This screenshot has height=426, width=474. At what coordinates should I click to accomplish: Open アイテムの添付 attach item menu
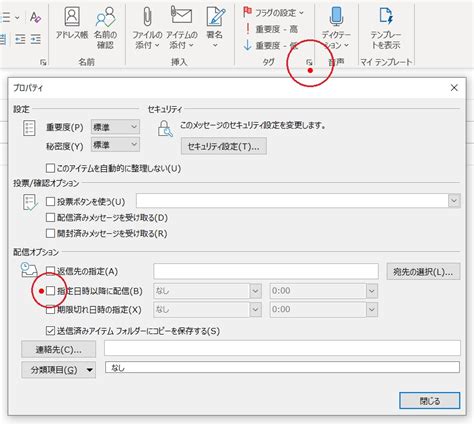[x=182, y=27]
